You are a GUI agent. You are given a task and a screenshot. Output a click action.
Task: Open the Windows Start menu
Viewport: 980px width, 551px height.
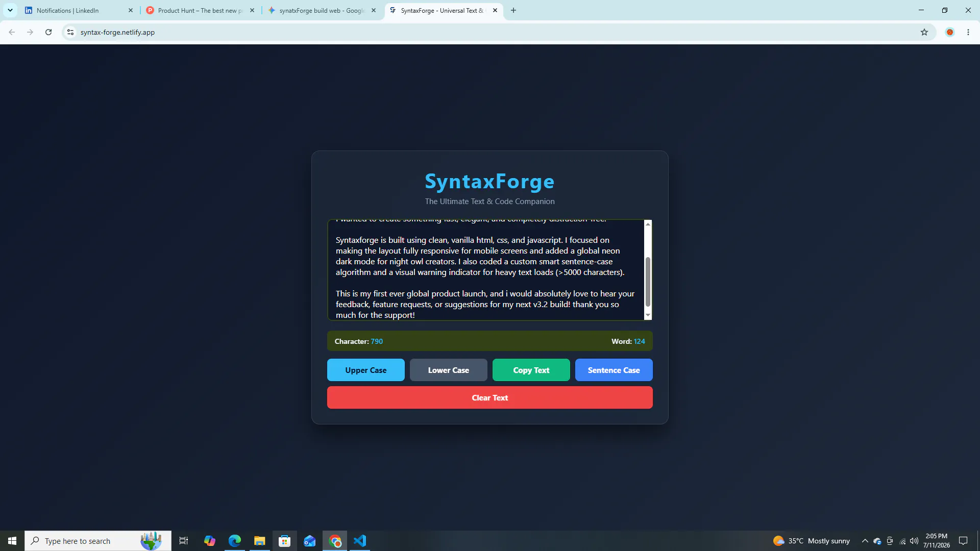click(x=12, y=541)
